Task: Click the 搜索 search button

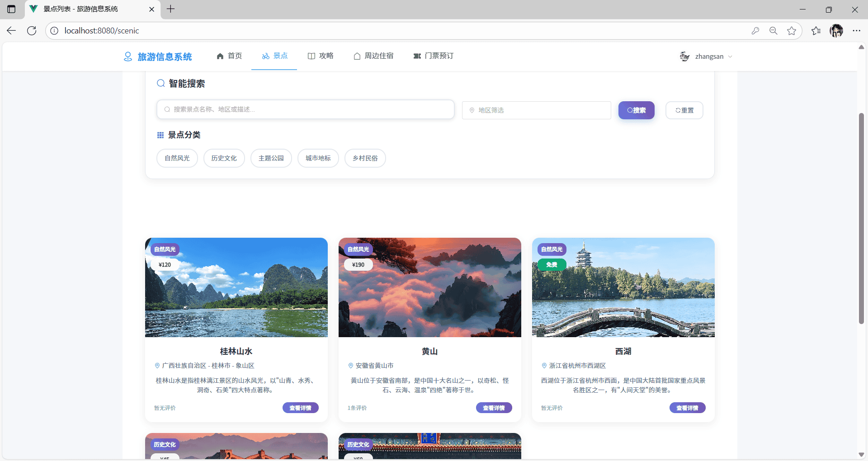Action: pos(637,110)
